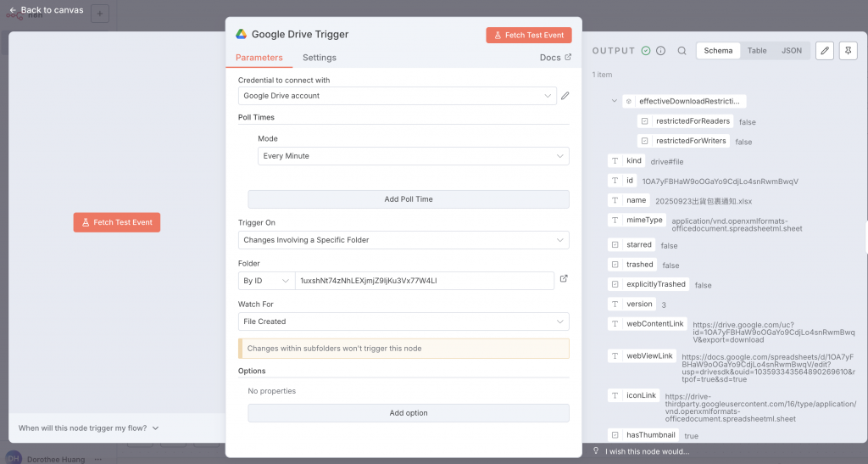Open the Mode dropdown set to Every Minute

[413, 156]
